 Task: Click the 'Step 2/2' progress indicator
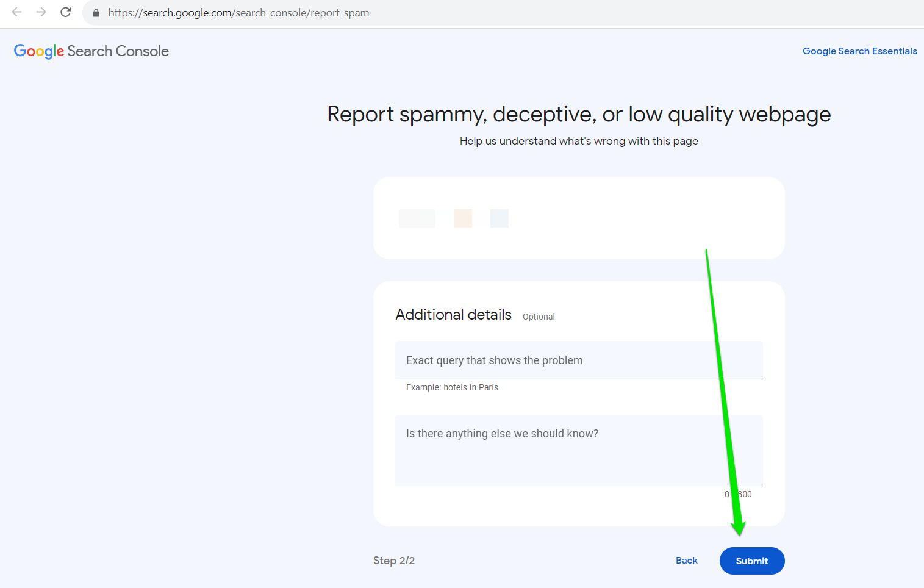[394, 561]
